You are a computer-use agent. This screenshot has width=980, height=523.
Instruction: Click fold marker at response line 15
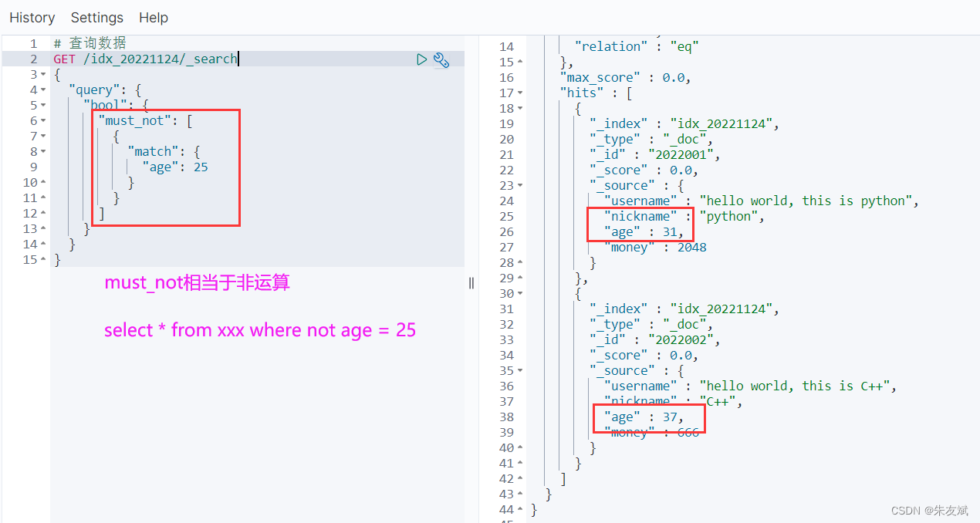pyautogui.click(x=520, y=62)
